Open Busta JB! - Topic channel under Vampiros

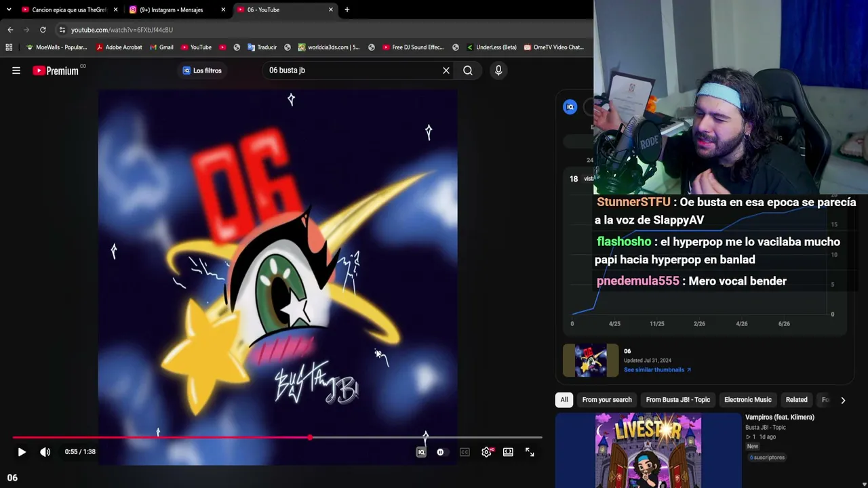tap(766, 428)
